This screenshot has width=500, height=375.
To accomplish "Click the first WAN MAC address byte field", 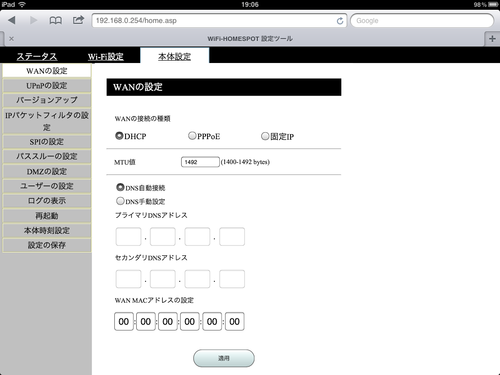I will pyautogui.click(x=124, y=322).
